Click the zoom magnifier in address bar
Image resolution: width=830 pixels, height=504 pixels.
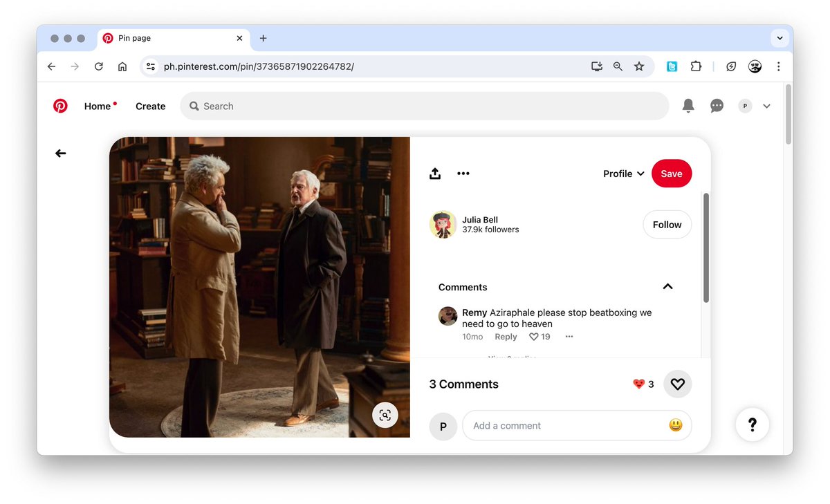coord(618,66)
